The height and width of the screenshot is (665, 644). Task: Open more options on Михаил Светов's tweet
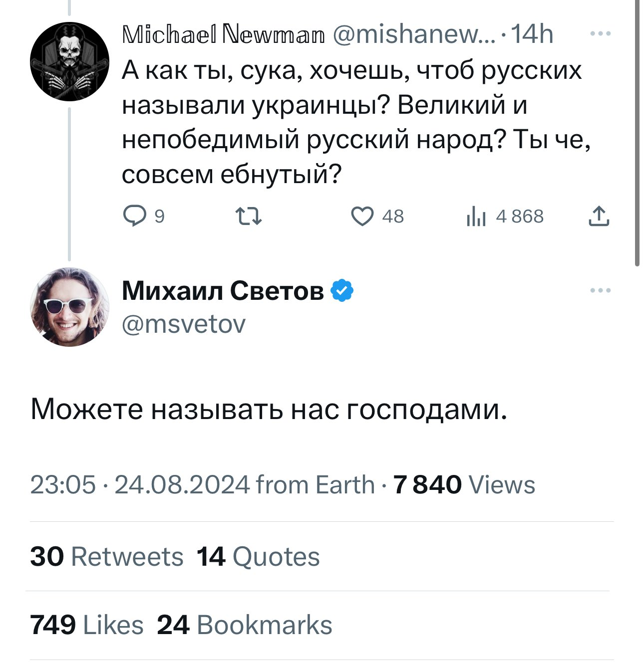[x=600, y=290]
